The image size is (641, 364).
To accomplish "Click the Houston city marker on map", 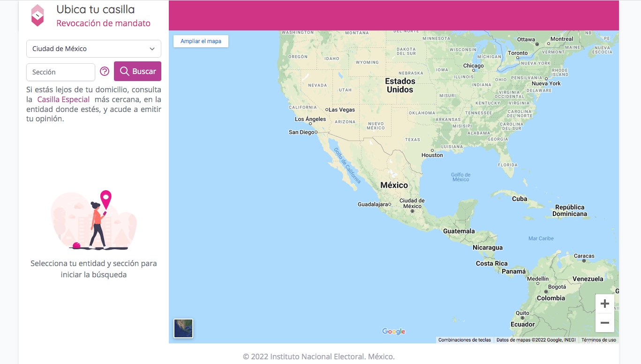I will click(432, 150).
